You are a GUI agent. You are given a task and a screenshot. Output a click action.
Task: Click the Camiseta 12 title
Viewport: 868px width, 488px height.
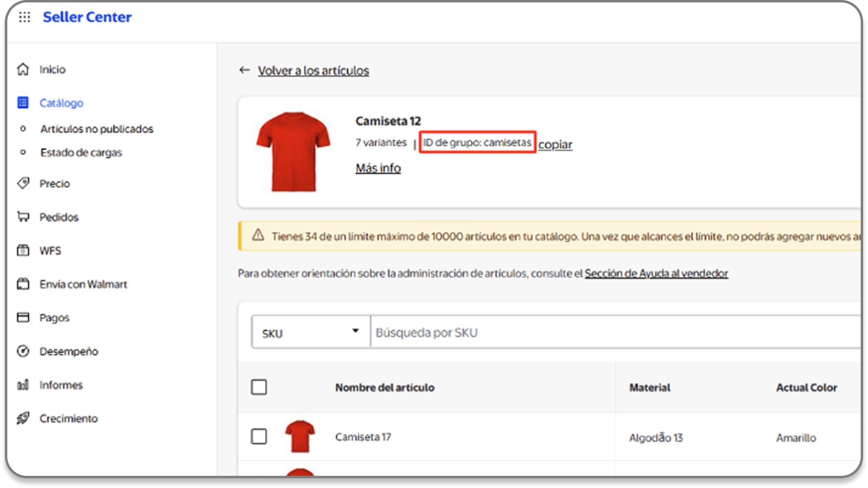point(388,121)
